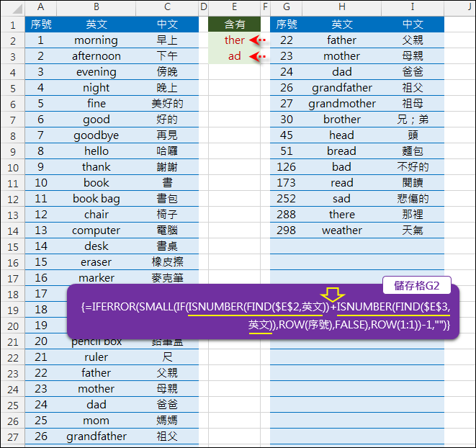Click cell E2 containing 'ther'
The image size is (476, 448).
click(234, 40)
